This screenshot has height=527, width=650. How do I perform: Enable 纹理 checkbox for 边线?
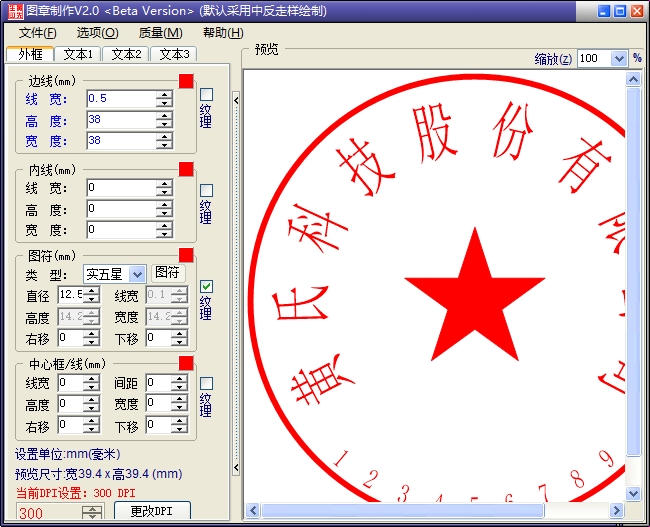[x=206, y=95]
